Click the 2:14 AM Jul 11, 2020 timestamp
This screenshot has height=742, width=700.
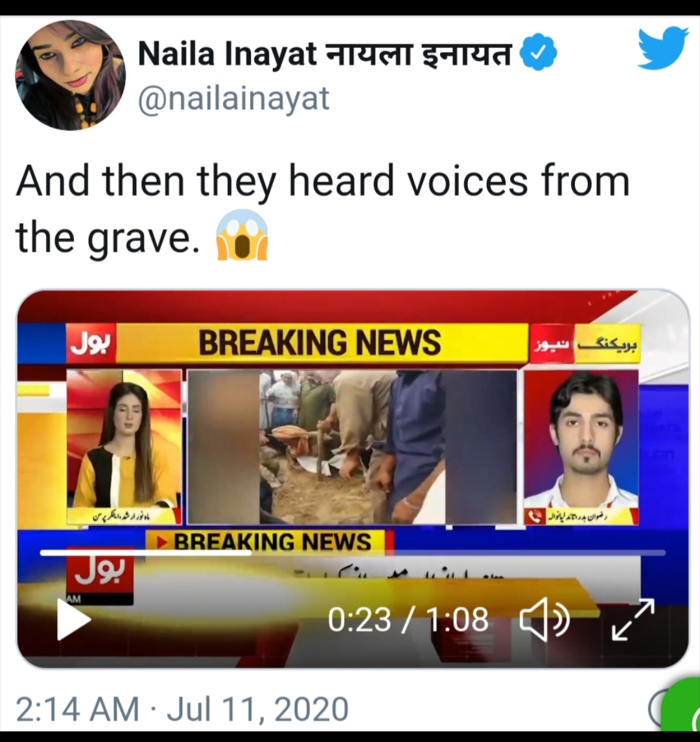[182, 709]
